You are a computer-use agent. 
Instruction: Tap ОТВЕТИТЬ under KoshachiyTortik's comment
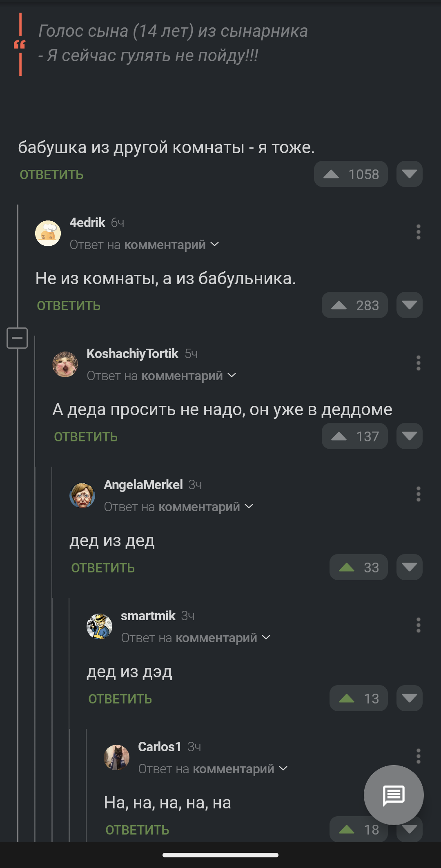pyautogui.click(x=86, y=437)
